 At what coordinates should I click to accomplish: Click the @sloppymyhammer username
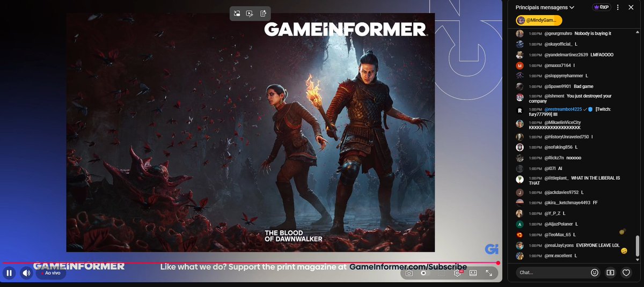(x=563, y=76)
